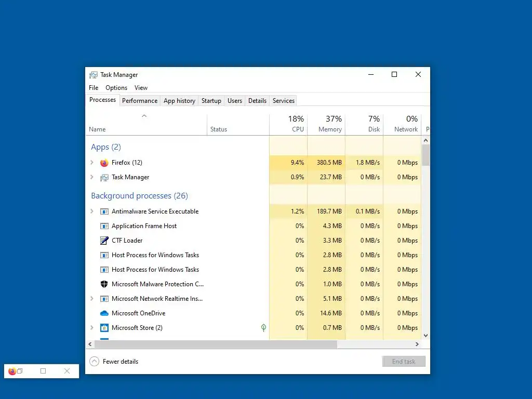The width and height of the screenshot is (532, 399).
Task: Click the Fewer details link
Action: (121, 362)
